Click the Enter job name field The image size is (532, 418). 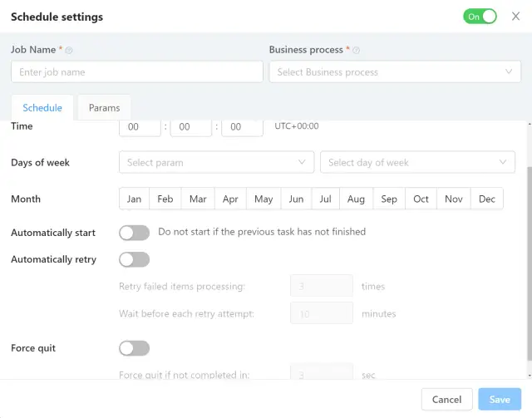[137, 72]
